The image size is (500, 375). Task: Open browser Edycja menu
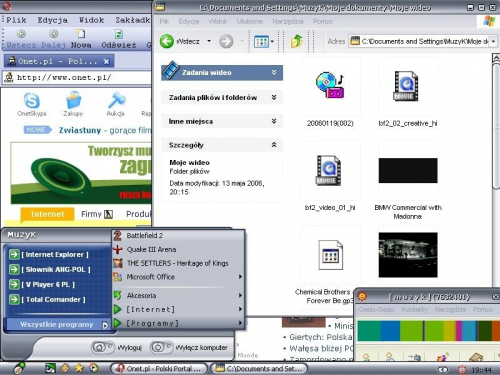point(52,20)
